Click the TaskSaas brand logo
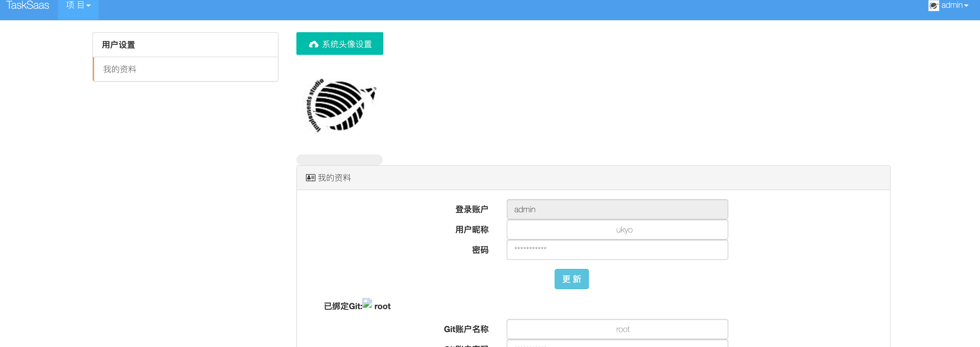The width and height of the screenshot is (980, 347). [x=27, y=6]
